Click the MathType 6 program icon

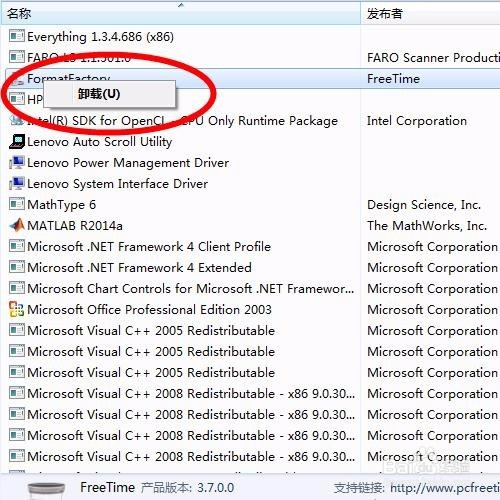pyautogui.click(x=17, y=204)
